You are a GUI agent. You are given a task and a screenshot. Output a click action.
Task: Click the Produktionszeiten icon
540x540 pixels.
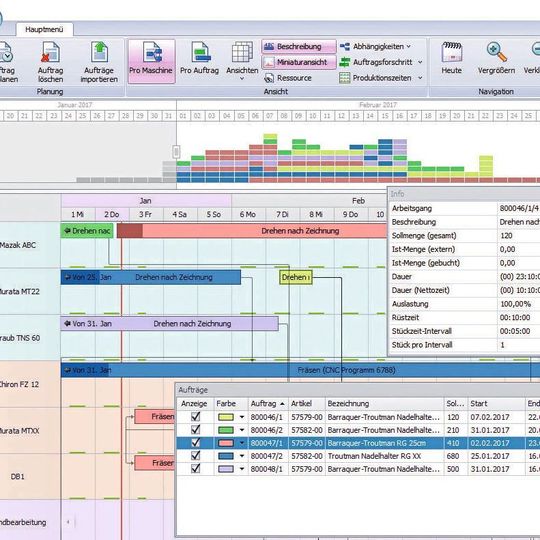pos(345,78)
